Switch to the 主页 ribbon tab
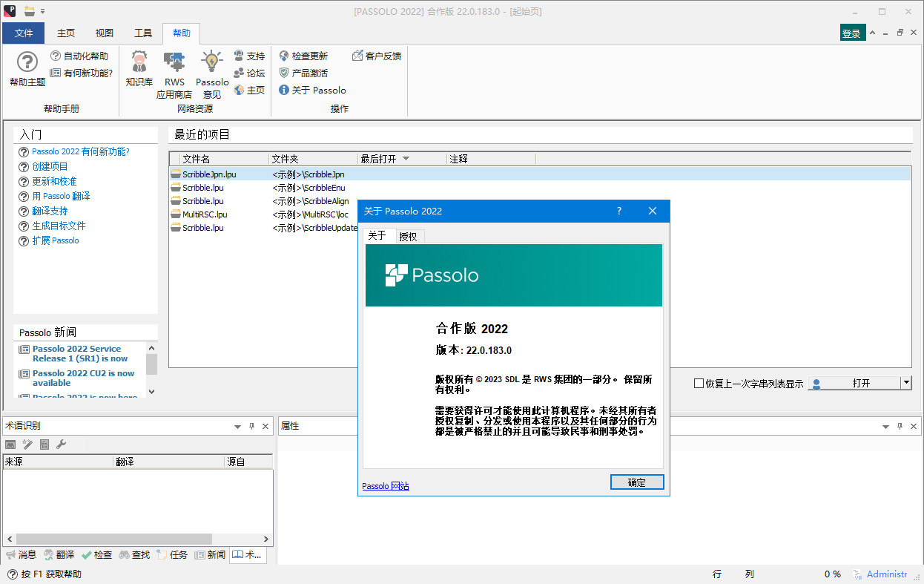 click(x=65, y=33)
